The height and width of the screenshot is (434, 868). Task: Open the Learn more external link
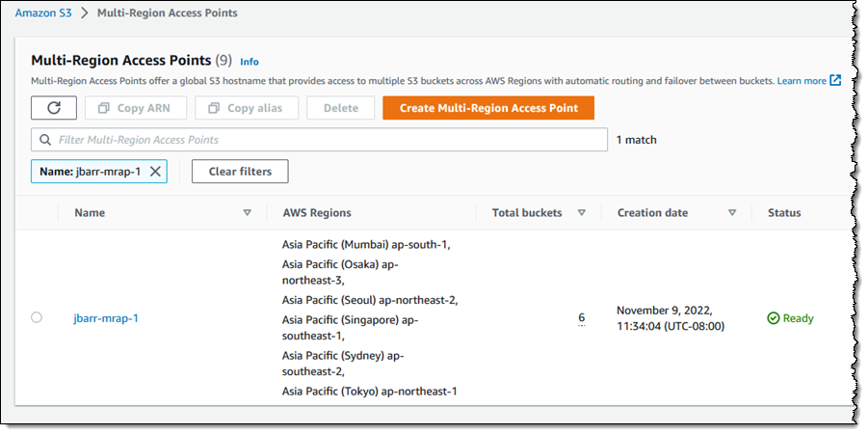(x=809, y=81)
